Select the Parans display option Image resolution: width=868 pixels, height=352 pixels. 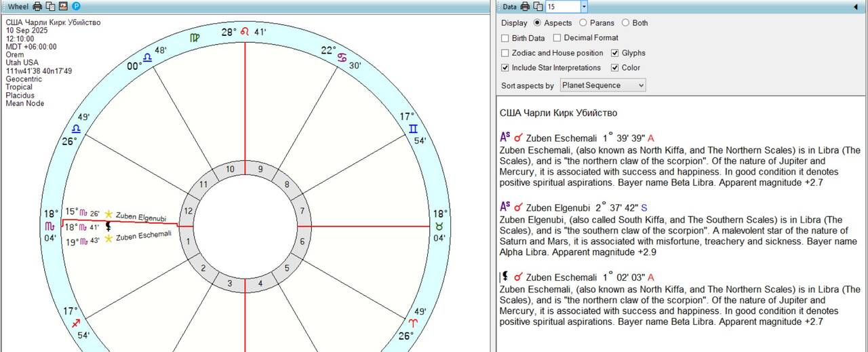[x=583, y=23]
